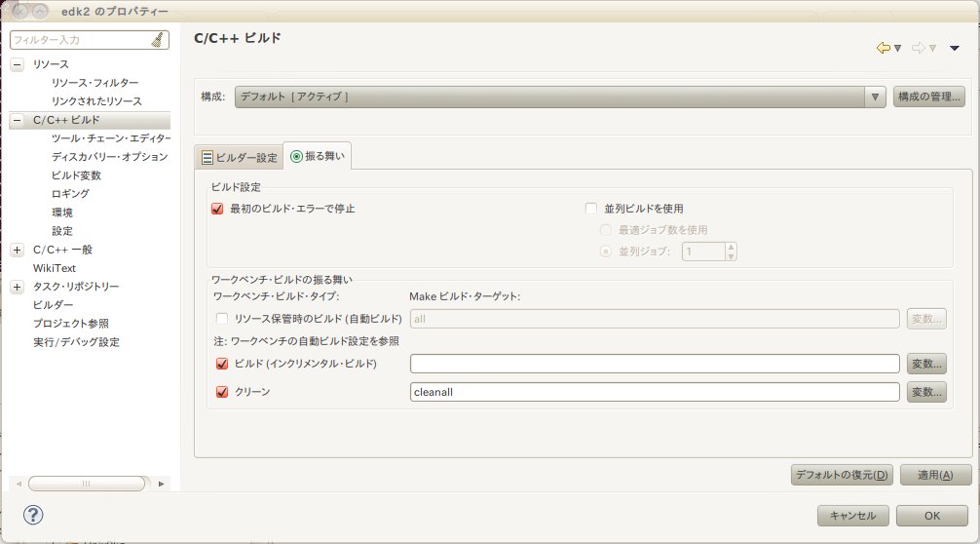The height and width of the screenshot is (544, 980).
Task: Select 環境 tree item
Action: click(62, 213)
